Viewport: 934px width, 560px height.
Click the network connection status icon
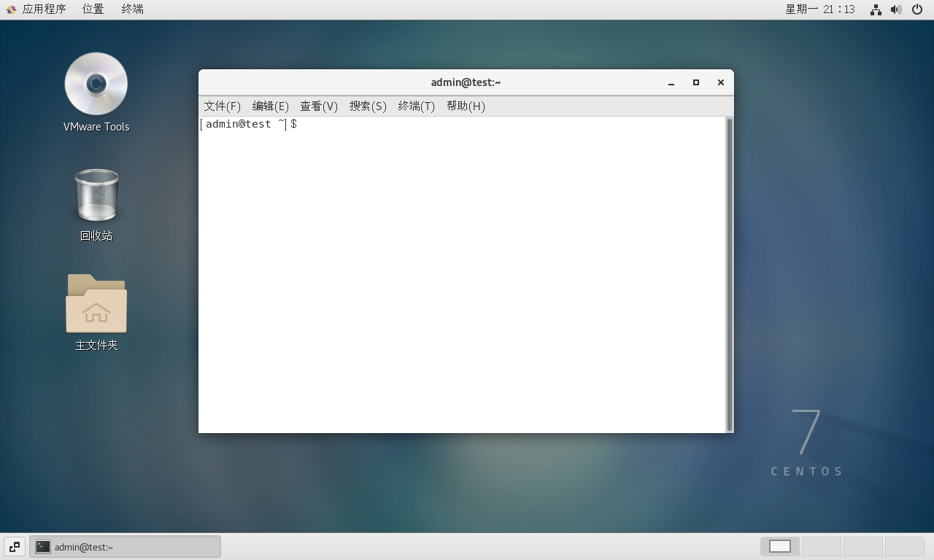876,9
